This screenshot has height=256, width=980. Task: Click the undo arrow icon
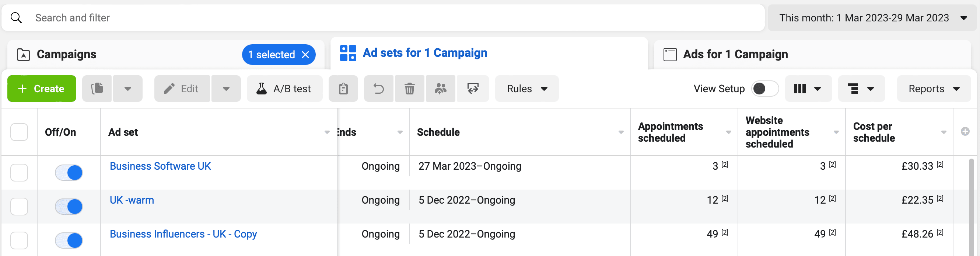pos(378,89)
